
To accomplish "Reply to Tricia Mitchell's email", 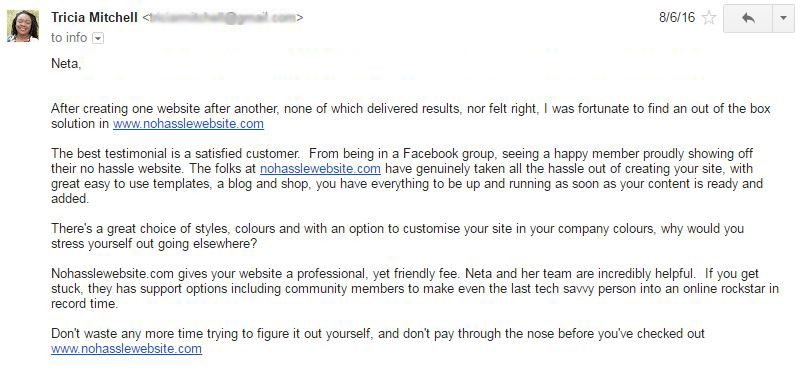I will pyautogui.click(x=748, y=18).
